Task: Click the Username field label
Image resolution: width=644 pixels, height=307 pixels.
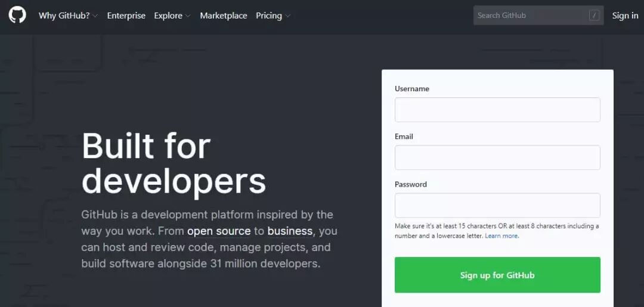Action: tap(412, 89)
